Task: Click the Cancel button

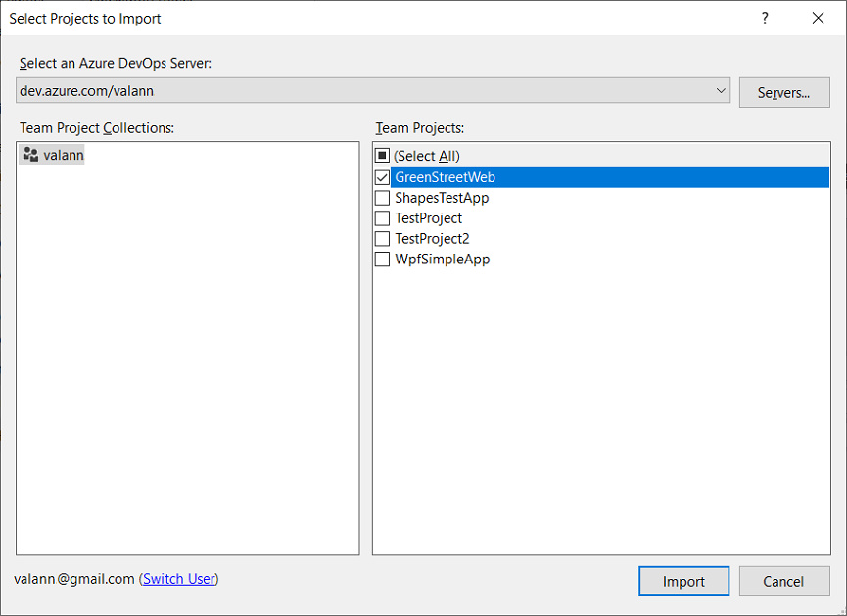Action: point(784,582)
